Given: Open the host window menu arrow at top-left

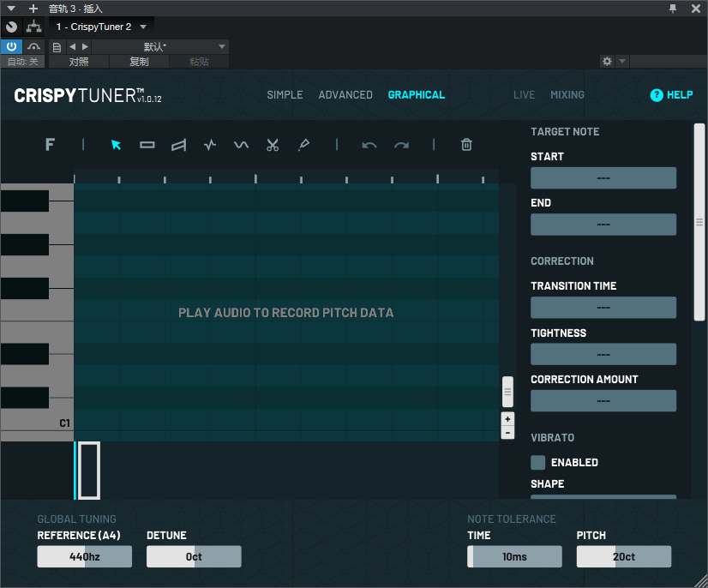Looking at the screenshot, I should click(11, 8).
